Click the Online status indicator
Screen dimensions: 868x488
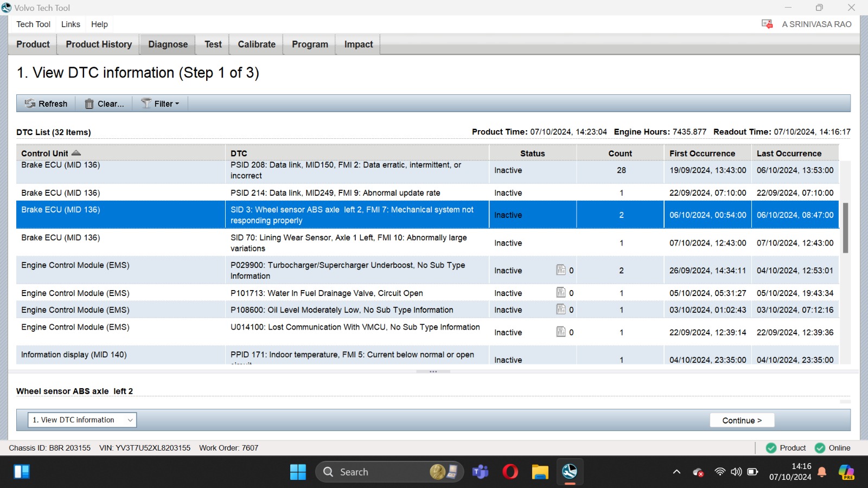[x=833, y=448]
